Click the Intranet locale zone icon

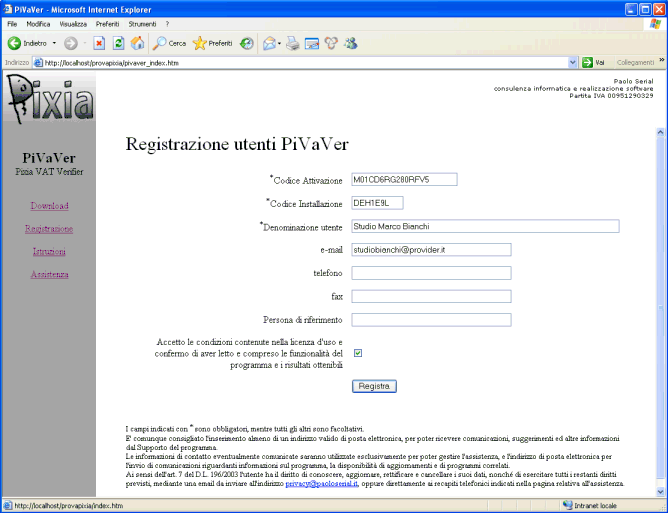(567, 505)
